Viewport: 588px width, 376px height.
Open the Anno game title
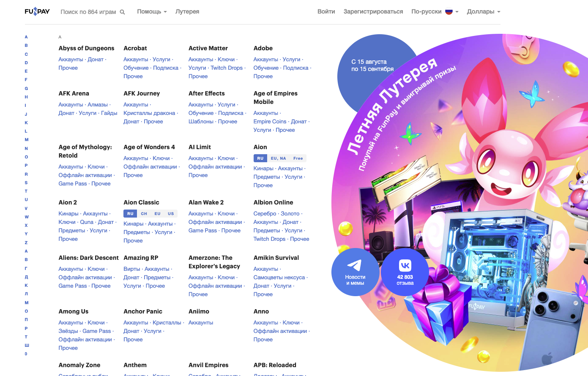pyautogui.click(x=261, y=311)
